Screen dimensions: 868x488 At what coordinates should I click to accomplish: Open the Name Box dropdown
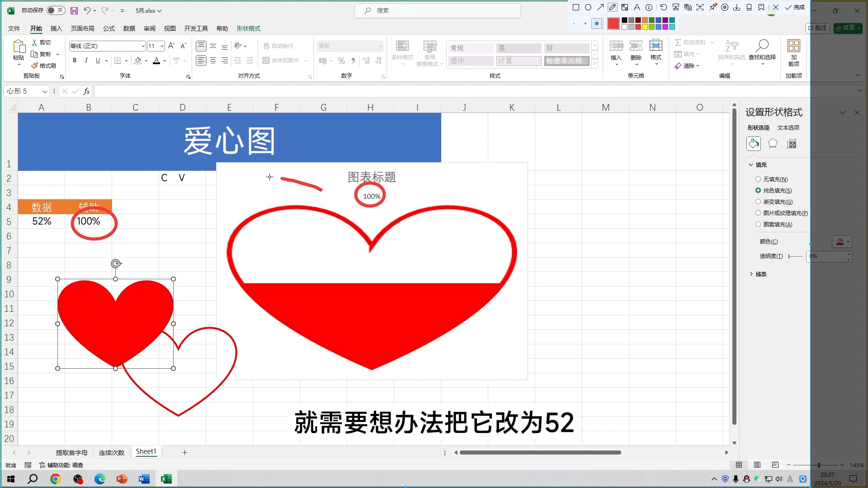coord(45,91)
